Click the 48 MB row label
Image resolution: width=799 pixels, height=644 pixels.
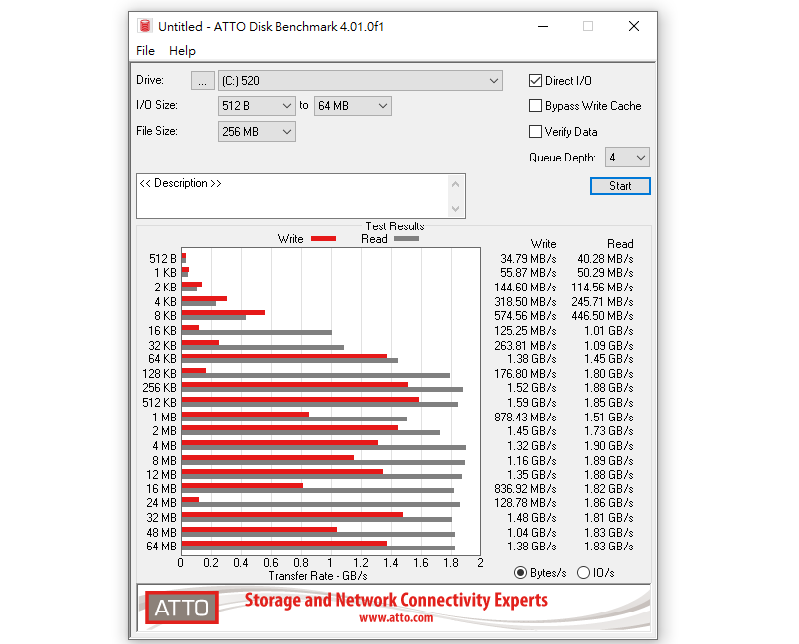coord(161,532)
